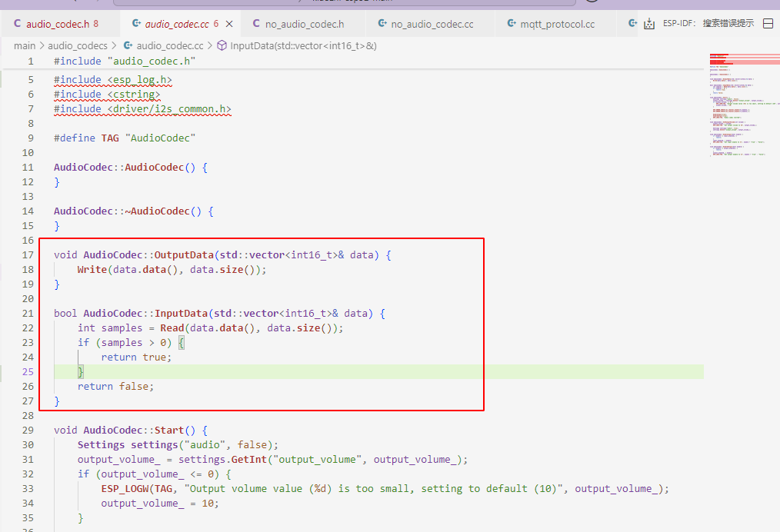Click '~AudioCodec' destructor on line 14
The height and width of the screenshot is (532, 780).
[157, 211]
